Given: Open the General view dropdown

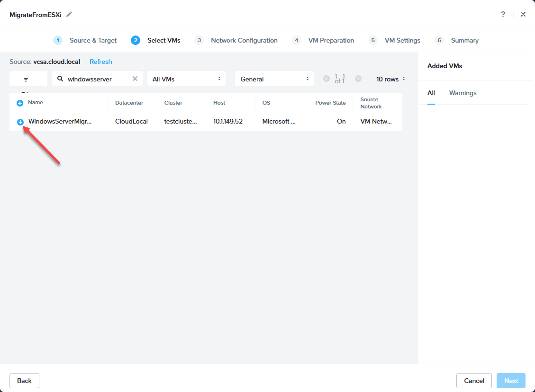Looking at the screenshot, I should click(x=274, y=79).
